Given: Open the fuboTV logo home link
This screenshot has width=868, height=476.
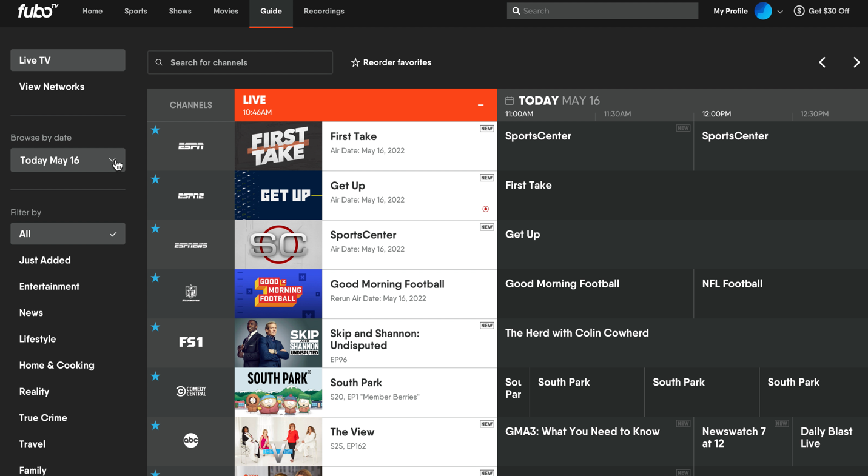Looking at the screenshot, I should pos(38,11).
